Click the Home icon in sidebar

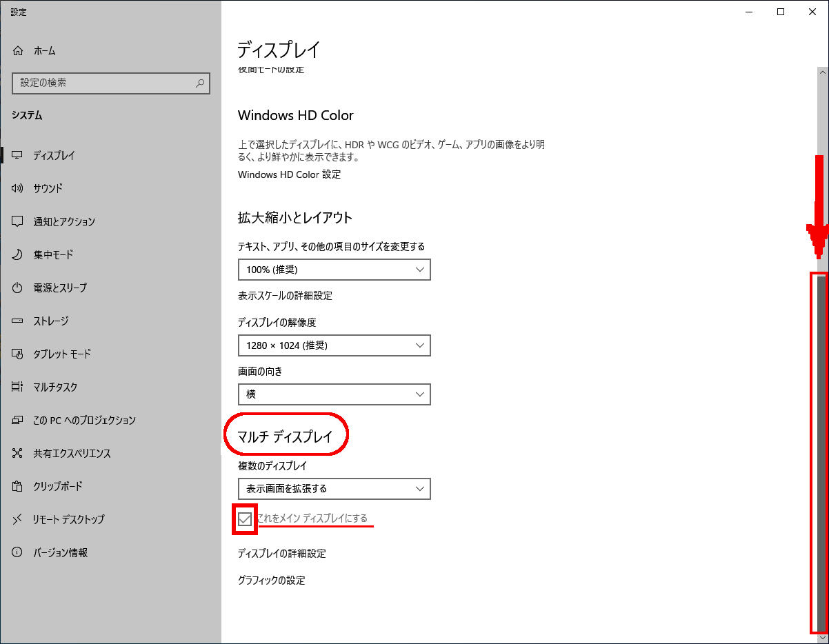point(19,51)
